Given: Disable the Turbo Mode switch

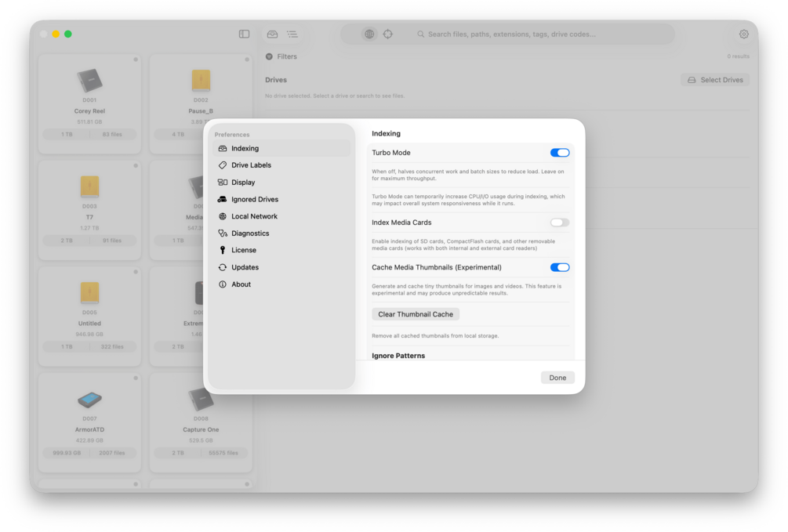Looking at the screenshot, I should [x=559, y=153].
